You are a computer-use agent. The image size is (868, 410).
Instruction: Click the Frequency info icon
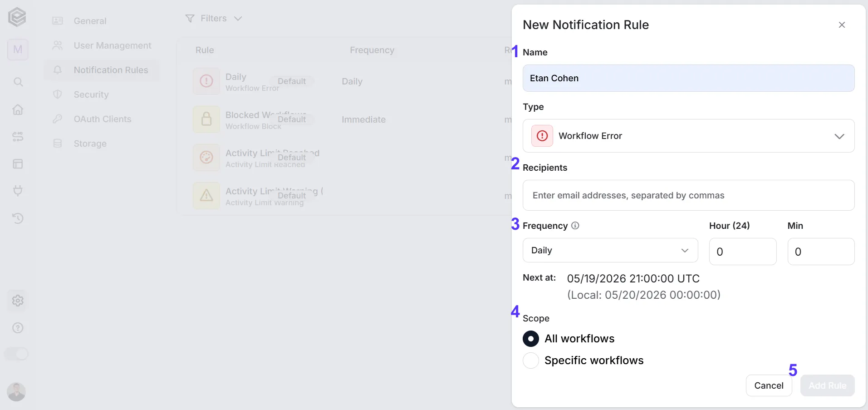point(575,226)
